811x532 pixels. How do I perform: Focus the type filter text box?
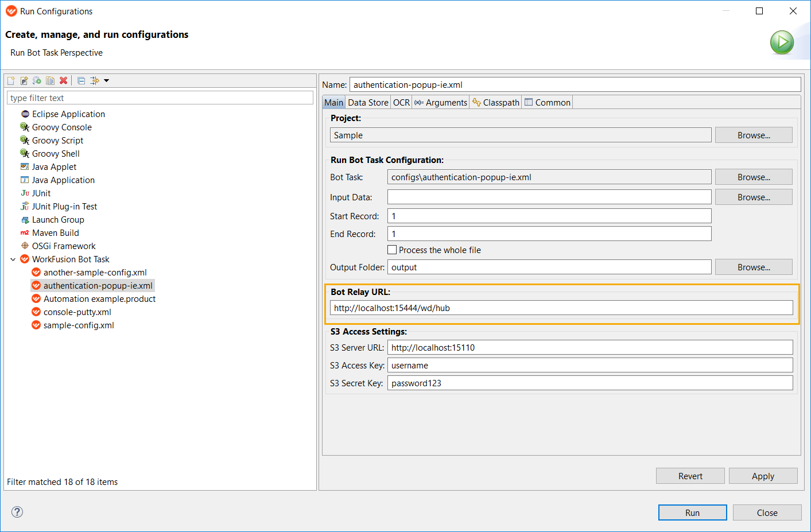tap(160, 98)
